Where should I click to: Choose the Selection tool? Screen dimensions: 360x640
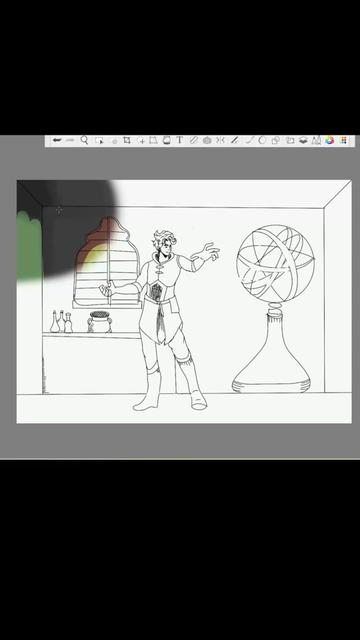[98, 140]
